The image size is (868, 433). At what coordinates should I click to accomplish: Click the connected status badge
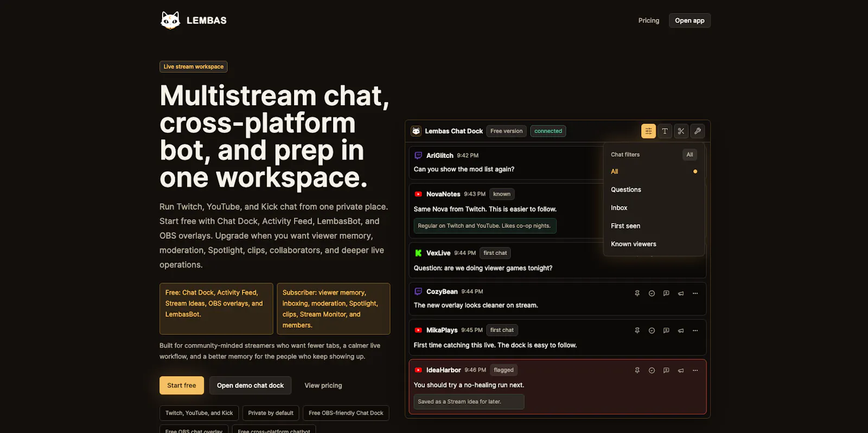(548, 131)
